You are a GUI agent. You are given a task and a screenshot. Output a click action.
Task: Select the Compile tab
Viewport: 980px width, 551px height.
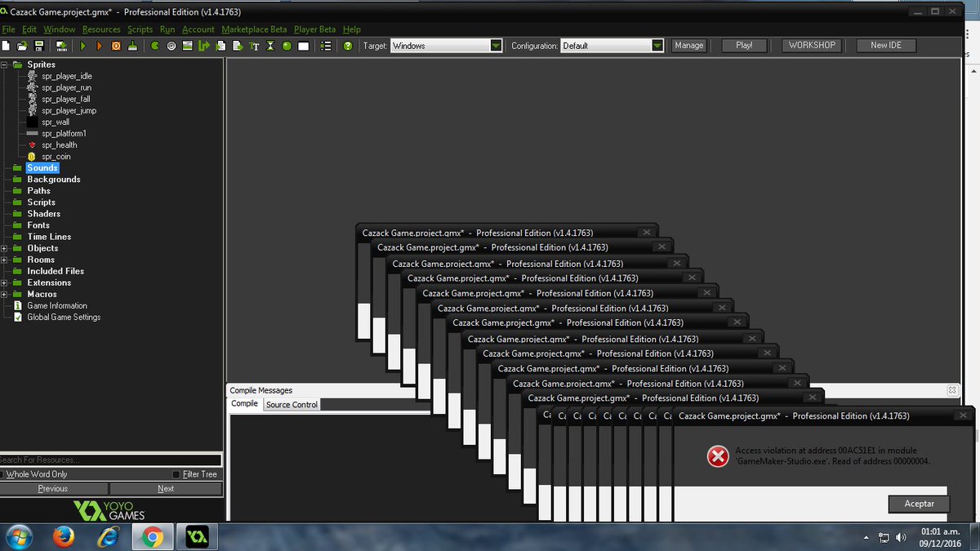click(244, 404)
